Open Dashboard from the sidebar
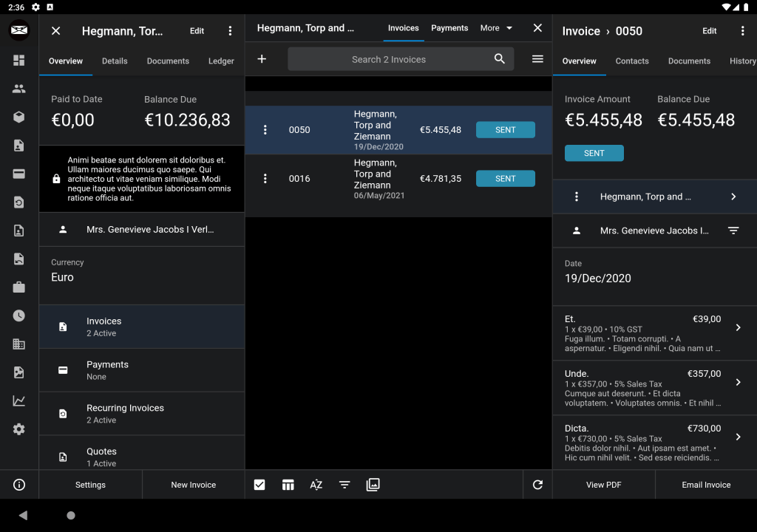The height and width of the screenshot is (532, 757). tap(19, 61)
